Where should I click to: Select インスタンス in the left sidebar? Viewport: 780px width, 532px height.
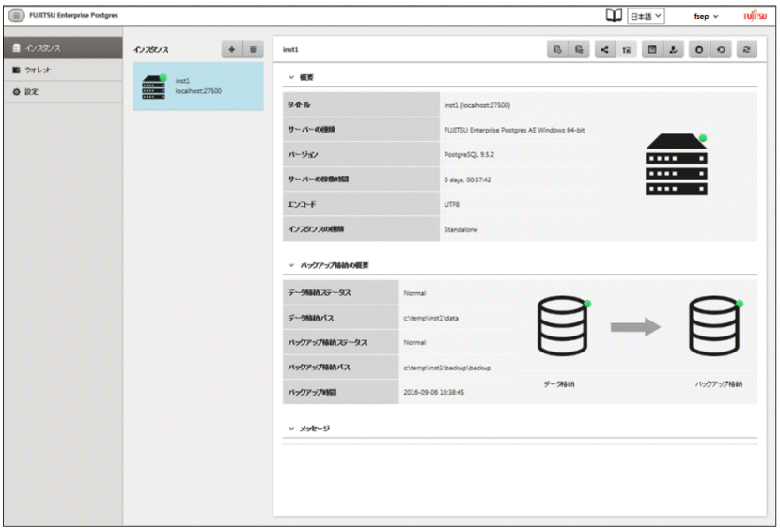[x=63, y=48]
